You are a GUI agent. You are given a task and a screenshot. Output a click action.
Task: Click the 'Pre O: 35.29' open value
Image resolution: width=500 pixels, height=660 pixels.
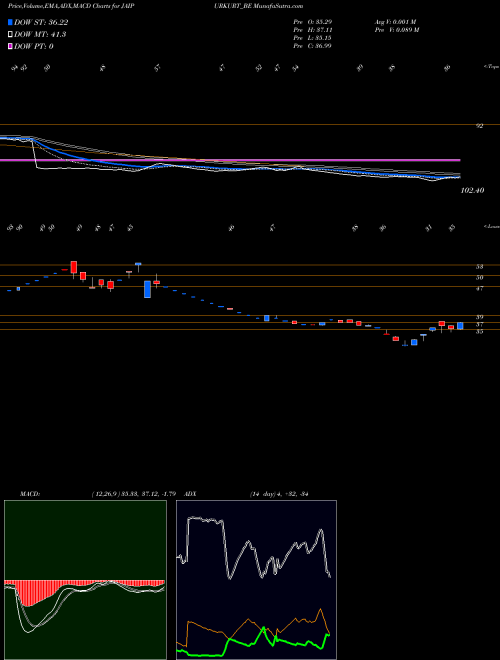pos(313,21)
